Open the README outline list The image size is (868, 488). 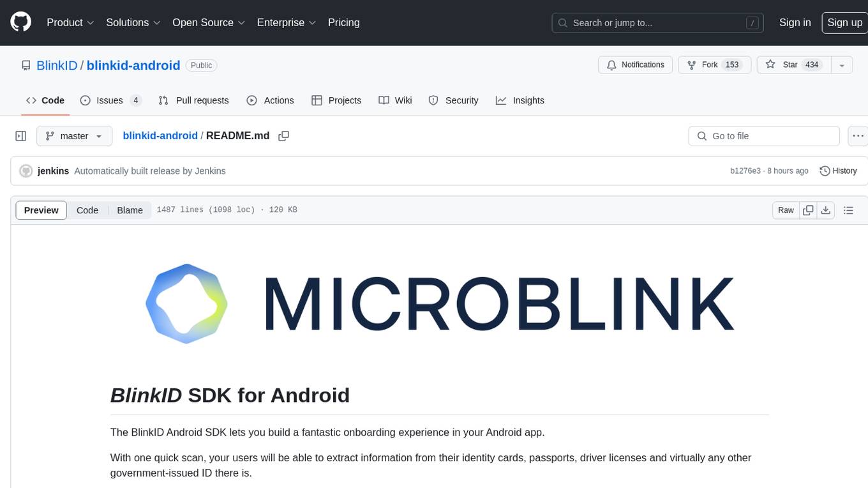(x=848, y=210)
